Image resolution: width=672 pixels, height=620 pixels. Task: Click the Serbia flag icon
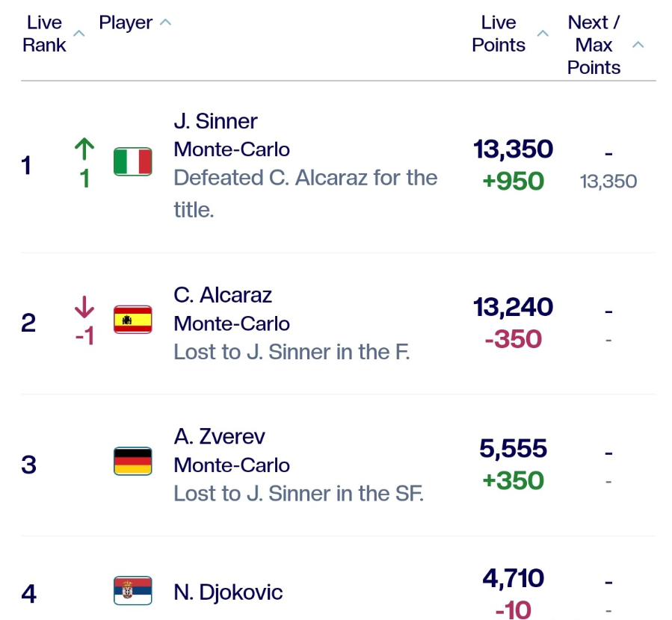(x=133, y=592)
